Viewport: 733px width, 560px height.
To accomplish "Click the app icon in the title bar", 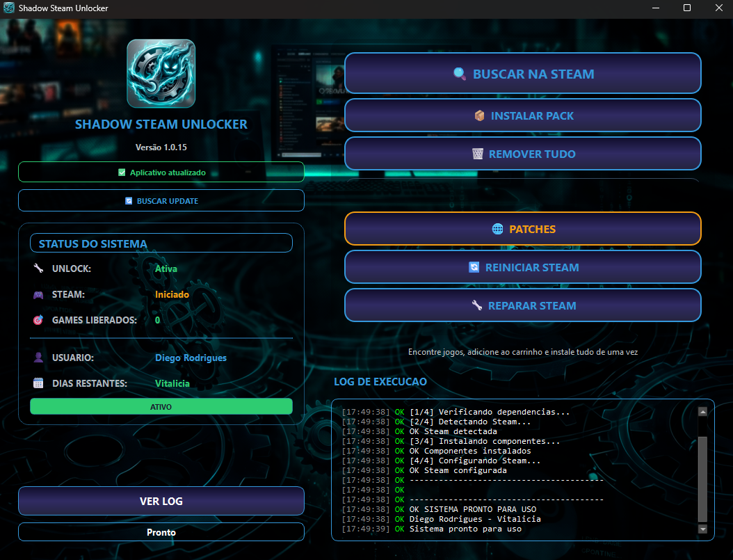I will [x=9, y=8].
